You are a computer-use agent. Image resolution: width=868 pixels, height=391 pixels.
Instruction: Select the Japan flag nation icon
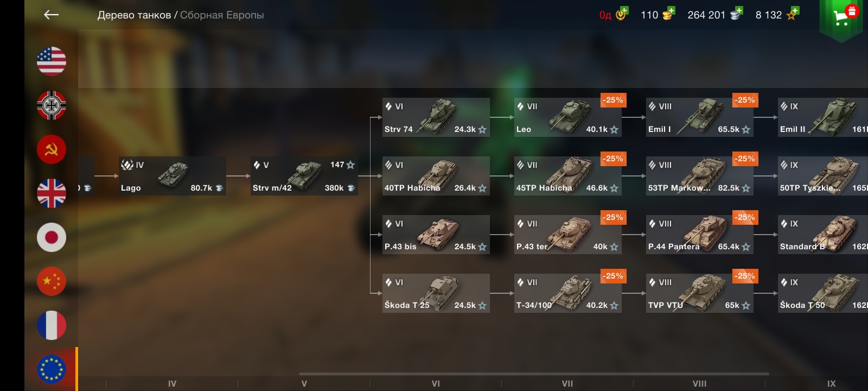pos(52,237)
